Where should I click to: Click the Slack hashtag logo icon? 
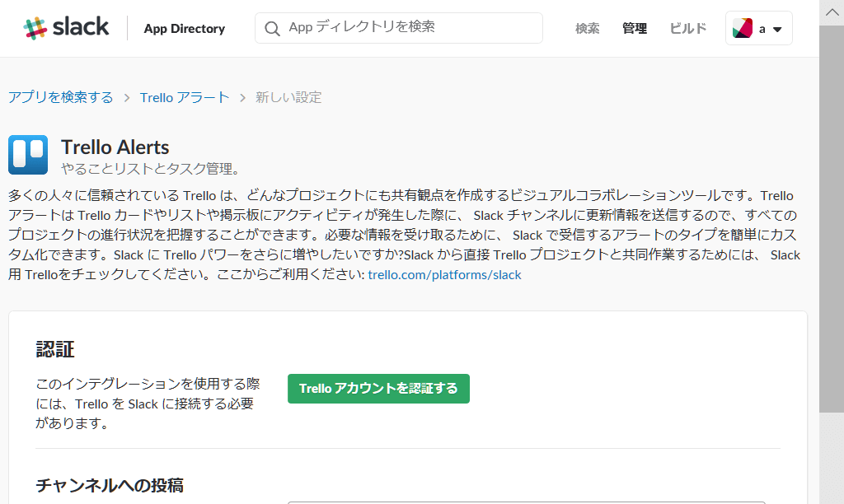pyautogui.click(x=35, y=28)
